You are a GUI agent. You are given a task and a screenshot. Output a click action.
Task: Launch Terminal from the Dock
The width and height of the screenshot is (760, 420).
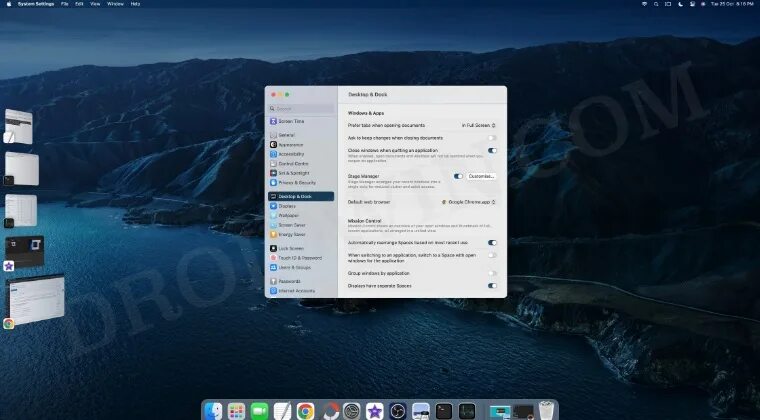pyautogui.click(x=443, y=411)
